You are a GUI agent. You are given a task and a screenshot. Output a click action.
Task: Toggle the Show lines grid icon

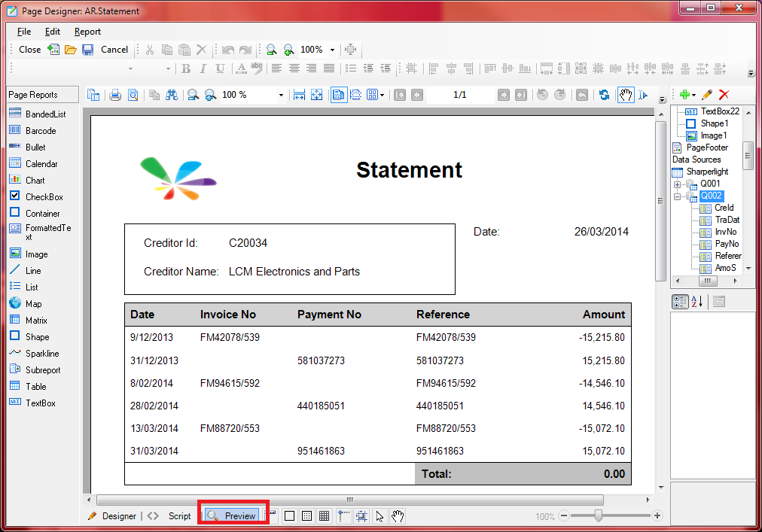[x=324, y=516]
